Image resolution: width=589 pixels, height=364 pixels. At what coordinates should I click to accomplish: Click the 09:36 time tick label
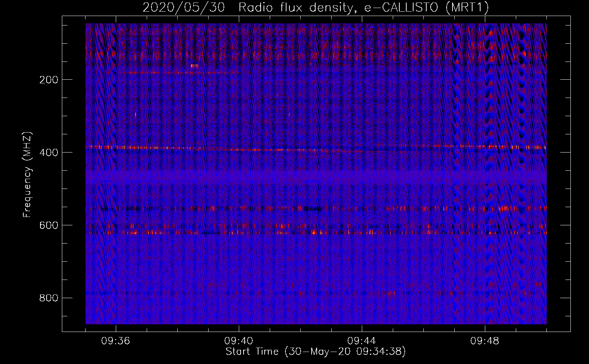coord(116,341)
